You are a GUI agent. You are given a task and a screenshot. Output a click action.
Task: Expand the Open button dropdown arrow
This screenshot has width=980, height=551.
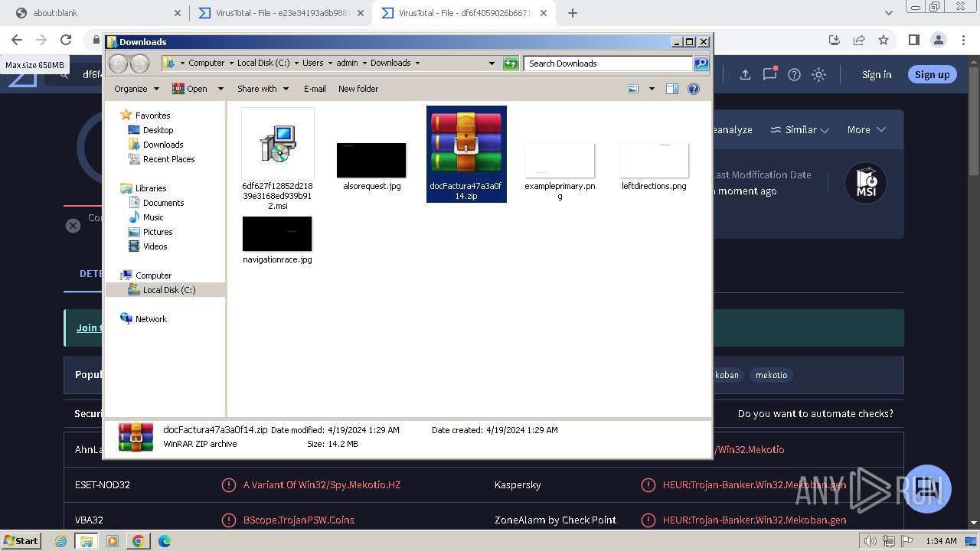click(220, 89)
